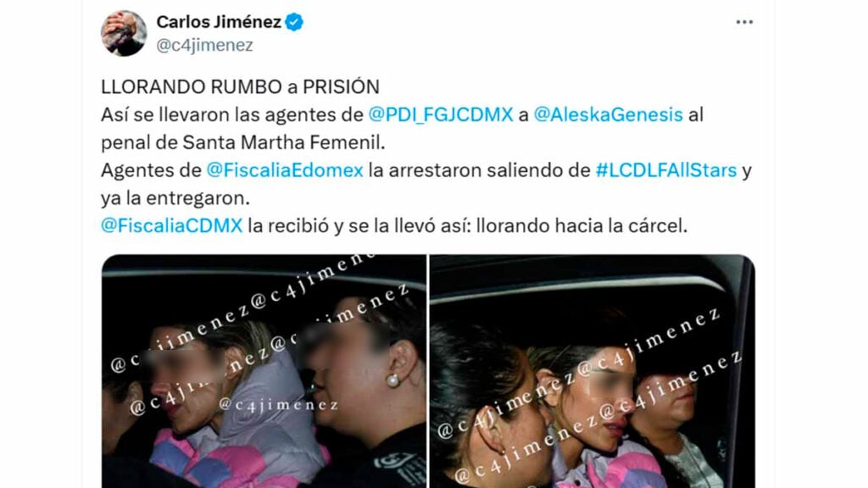Open the three-dot more options menu

[x=744, y=22]
